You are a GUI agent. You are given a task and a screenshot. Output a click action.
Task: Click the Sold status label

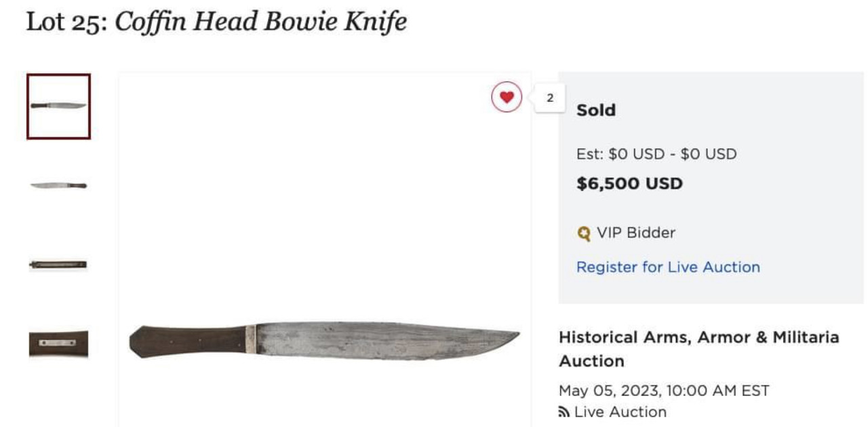(596, 111)
